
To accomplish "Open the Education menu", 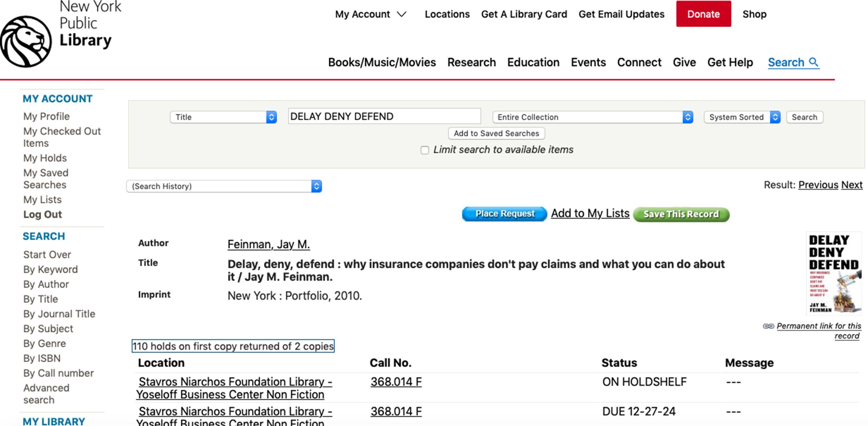I will tap(533, 62).
